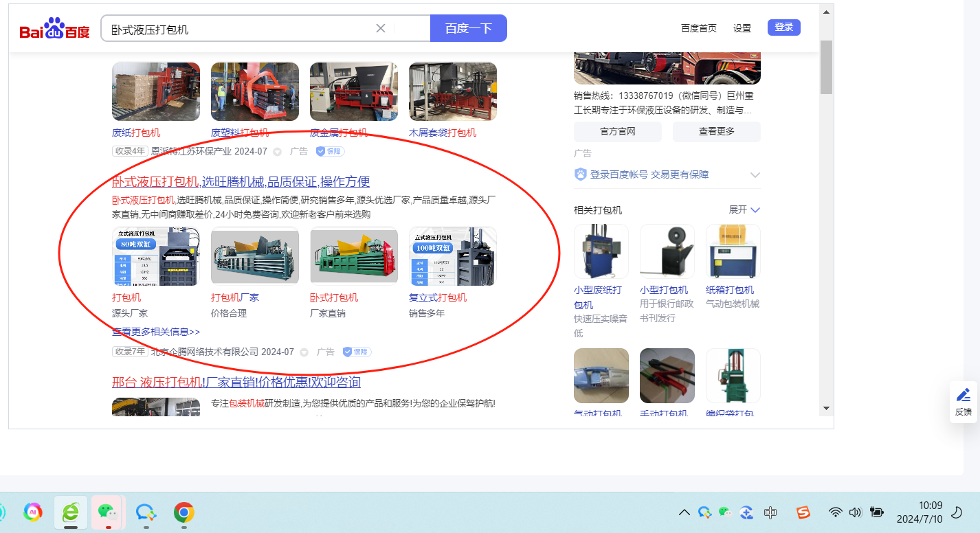980x533 pixels.
Task: Open the dropdown arrow beside 北京企腾 2024-07
Action: point(304,352)
